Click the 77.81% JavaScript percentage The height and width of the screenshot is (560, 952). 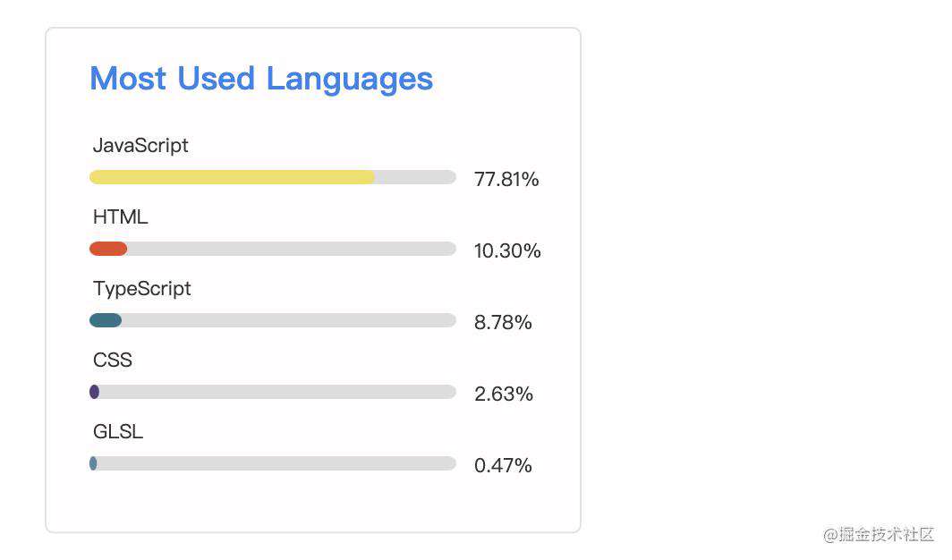click(x=506, y=180)
